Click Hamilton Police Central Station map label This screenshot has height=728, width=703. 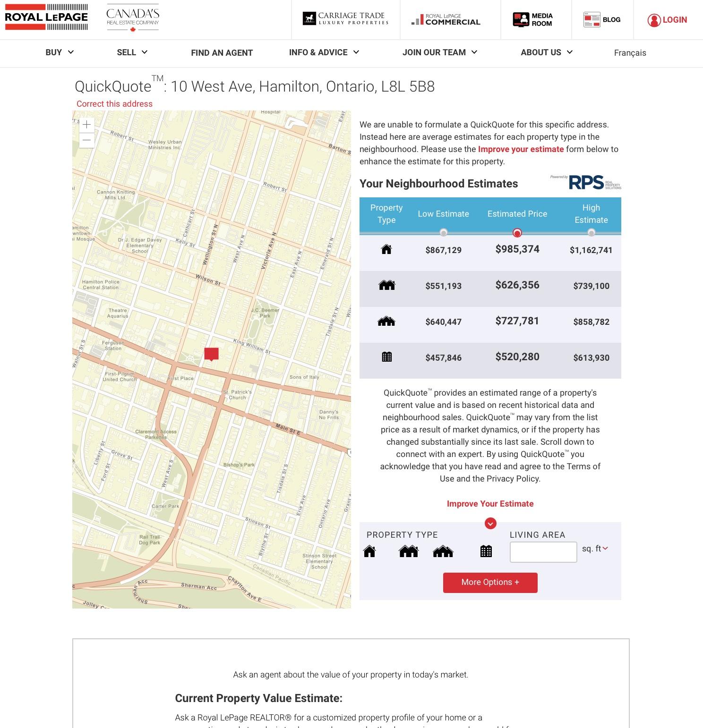[101, 285]
